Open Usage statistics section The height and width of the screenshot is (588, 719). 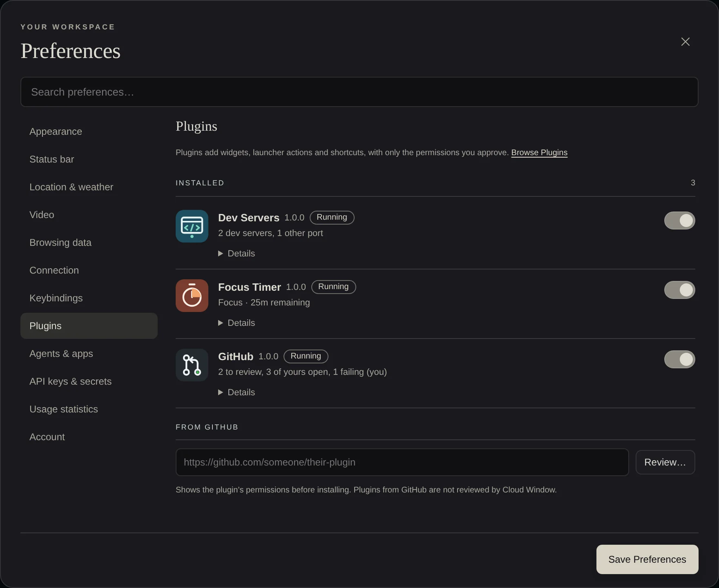[89, 409]
